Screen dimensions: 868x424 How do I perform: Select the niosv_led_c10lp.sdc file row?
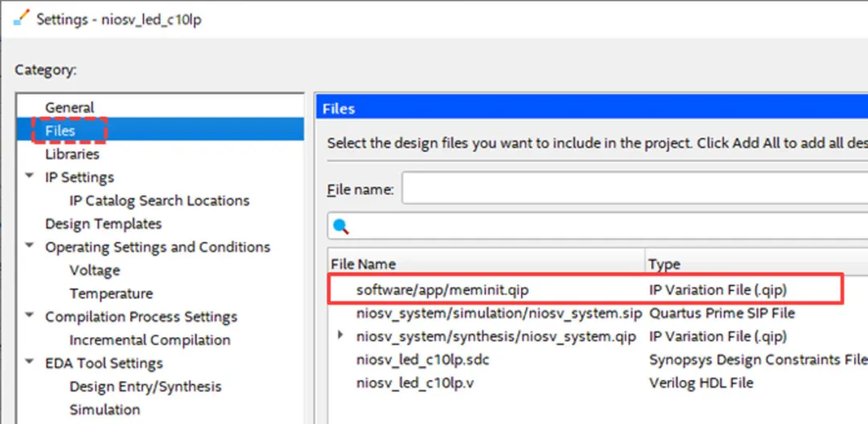598,360
